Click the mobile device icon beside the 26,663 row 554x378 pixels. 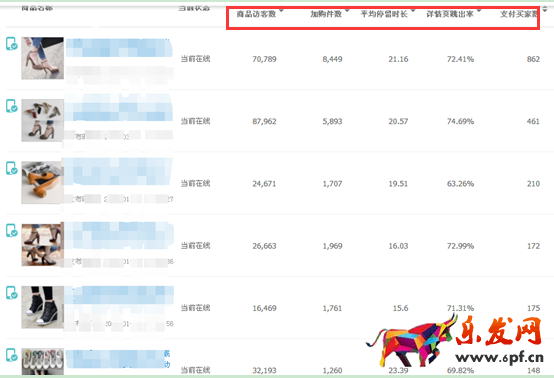pyautogui.click(x=11, y=231)
